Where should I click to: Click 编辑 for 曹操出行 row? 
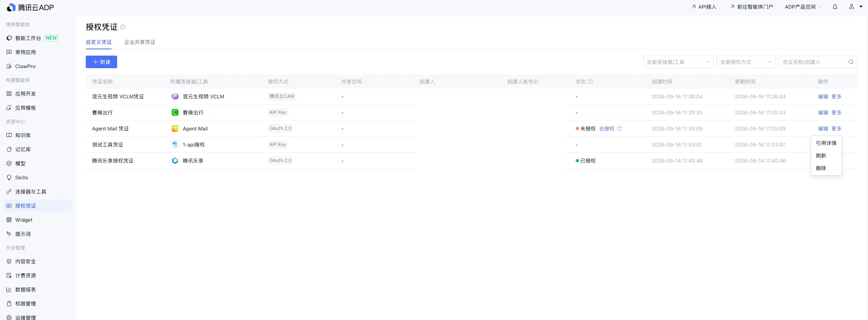tap(823, 112)
